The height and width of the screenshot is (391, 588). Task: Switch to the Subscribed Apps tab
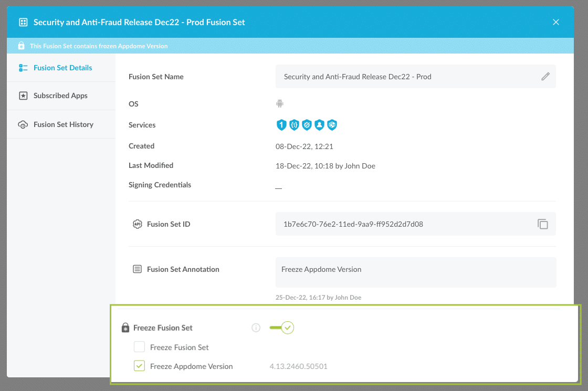click(x=60, y=96)
